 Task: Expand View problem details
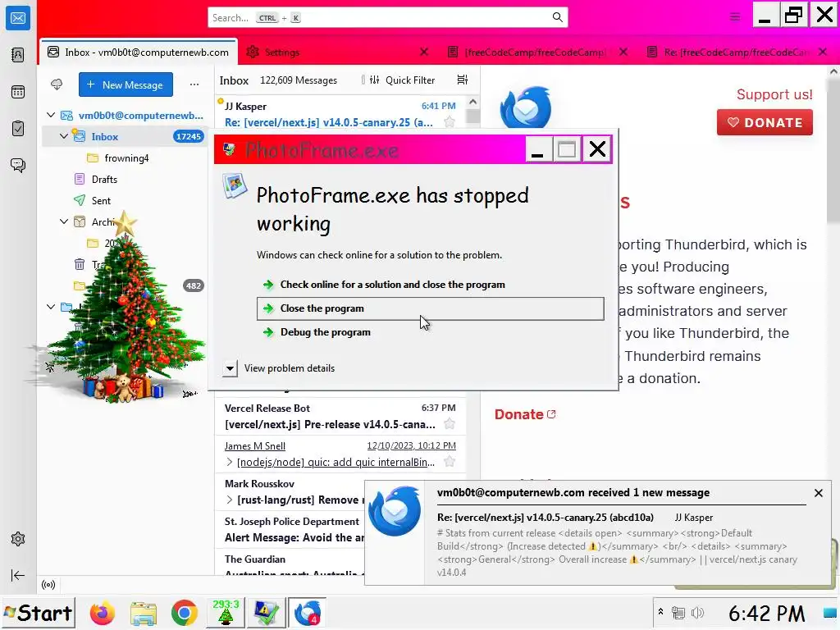[230, 368]
